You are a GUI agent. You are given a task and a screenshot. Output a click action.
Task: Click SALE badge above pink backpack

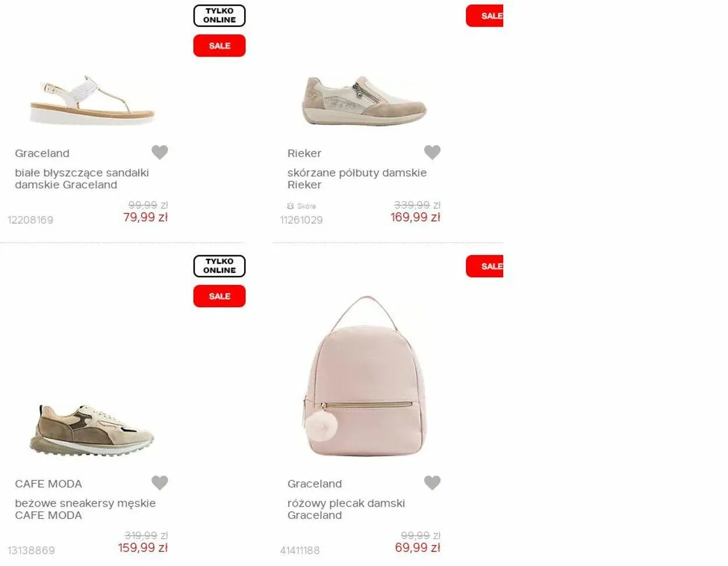coord(485,266)
